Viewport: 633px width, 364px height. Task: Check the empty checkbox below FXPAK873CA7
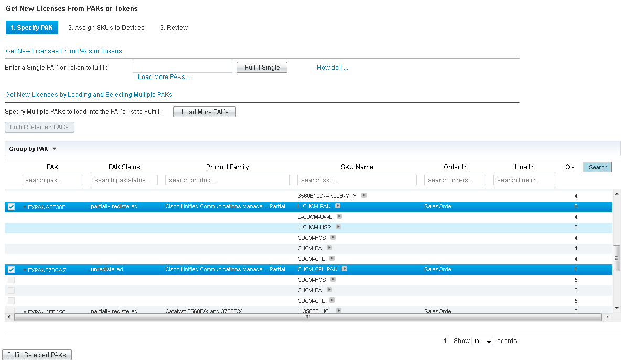click(10, 279)
